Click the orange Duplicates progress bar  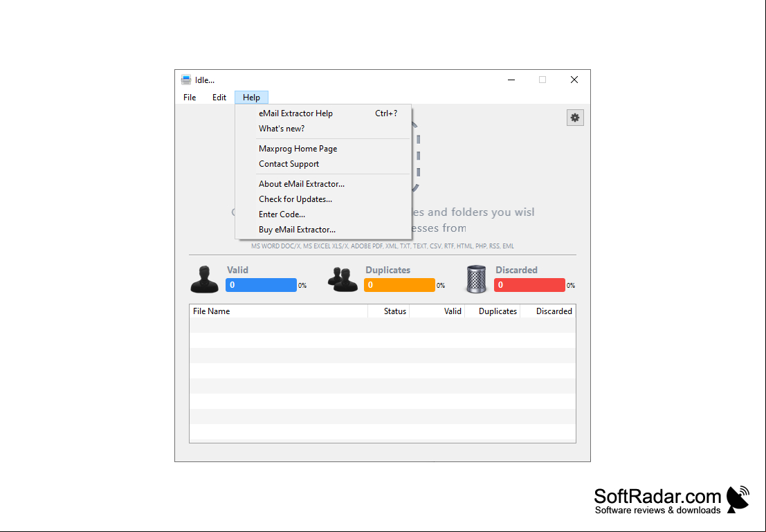(x=399, y=285)
